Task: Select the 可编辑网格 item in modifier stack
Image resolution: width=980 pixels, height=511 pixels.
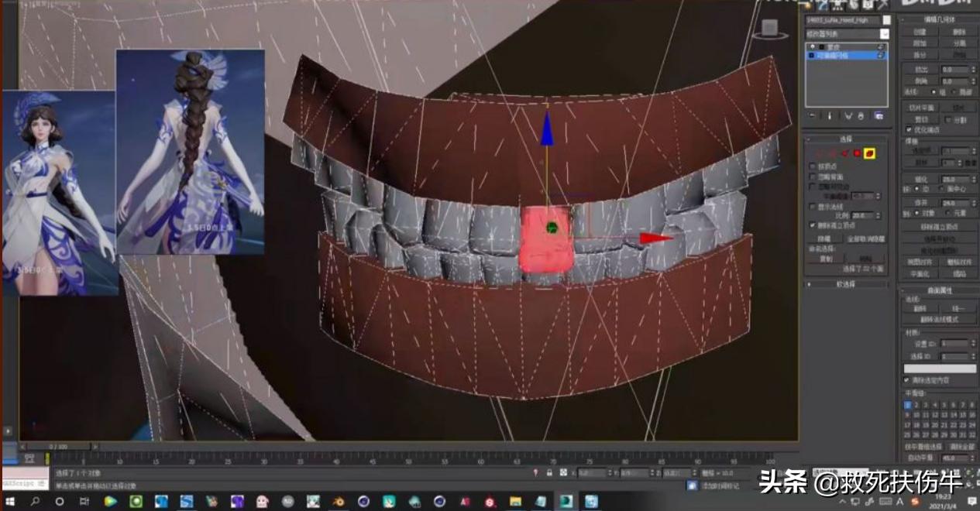Action: click(845, 56)
